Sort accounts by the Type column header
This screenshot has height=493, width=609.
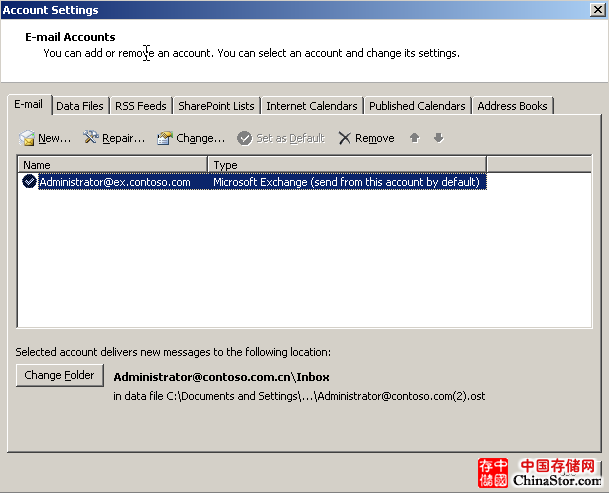pos(346,164)
